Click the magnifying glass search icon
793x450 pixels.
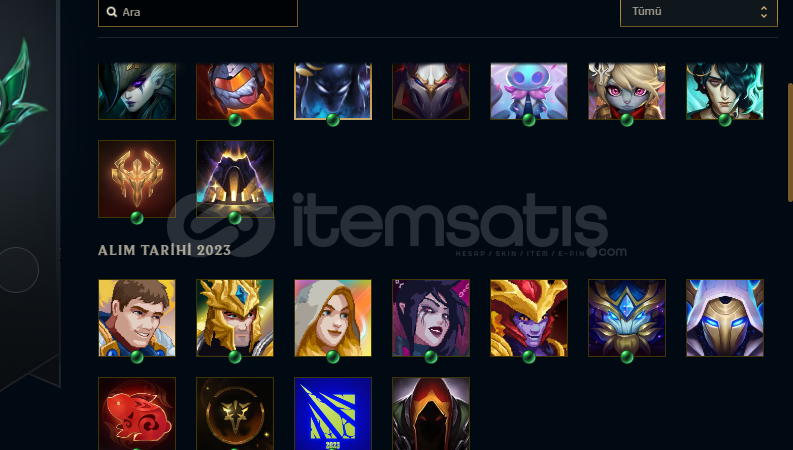coord(112,12)
